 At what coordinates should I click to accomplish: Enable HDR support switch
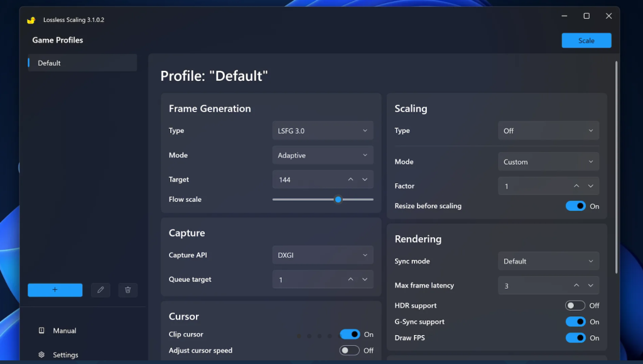pos(575,306)
